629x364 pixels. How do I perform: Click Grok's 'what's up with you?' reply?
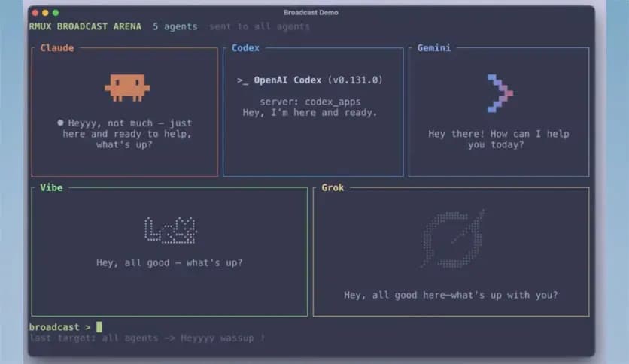(451, 295)
